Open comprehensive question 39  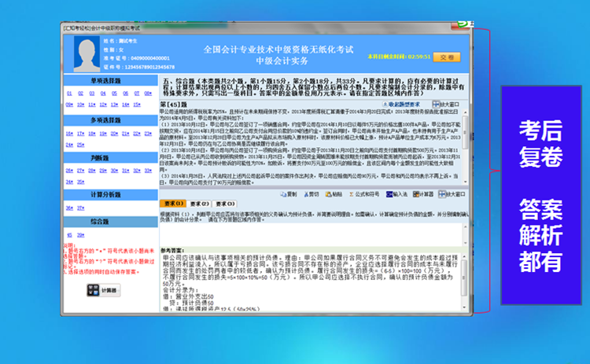[81, 235]
